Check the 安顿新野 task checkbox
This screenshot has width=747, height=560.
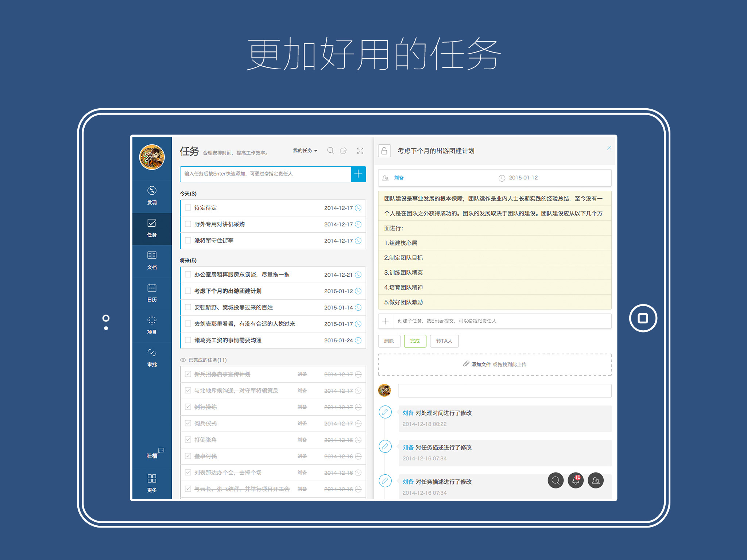188,307
